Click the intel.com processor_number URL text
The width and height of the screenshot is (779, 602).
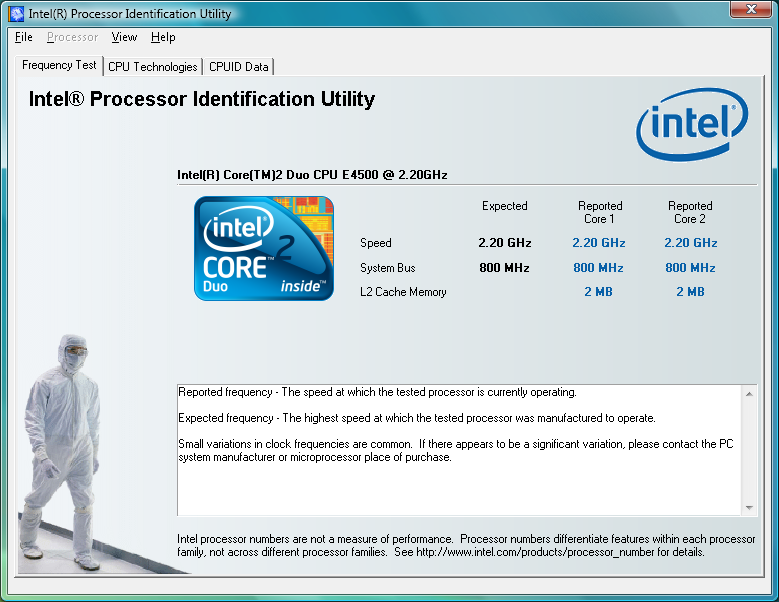[535, 552]
